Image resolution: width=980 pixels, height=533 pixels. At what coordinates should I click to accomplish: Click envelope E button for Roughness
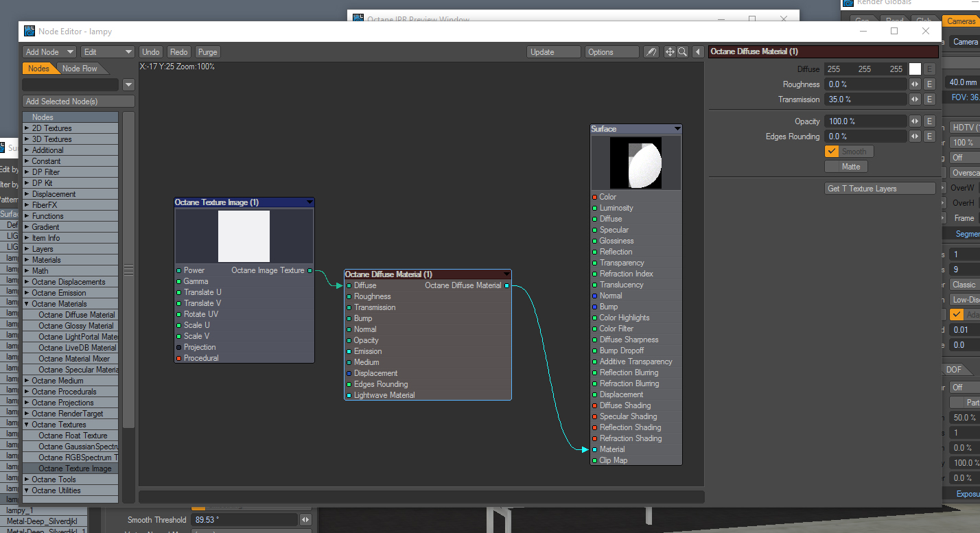coord(930,84)
